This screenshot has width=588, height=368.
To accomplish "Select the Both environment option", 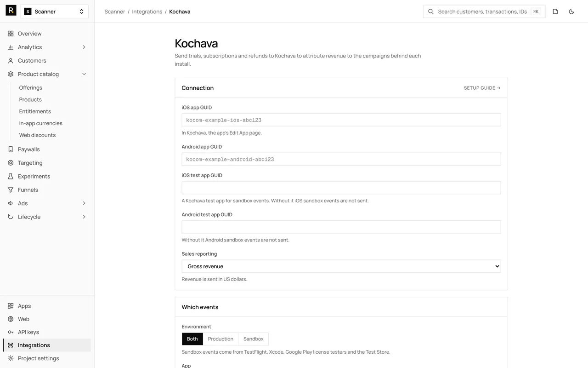I will (x=192, y=339).
